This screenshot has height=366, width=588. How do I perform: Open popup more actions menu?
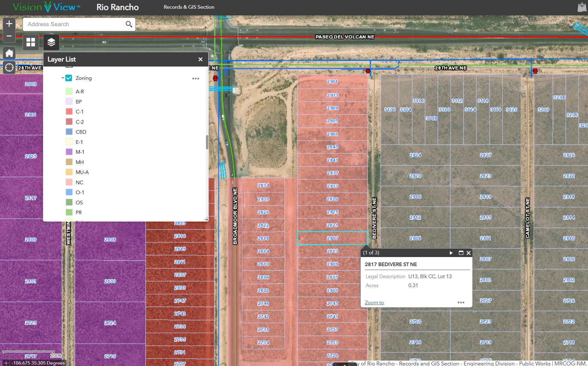(x=461, y=302)
